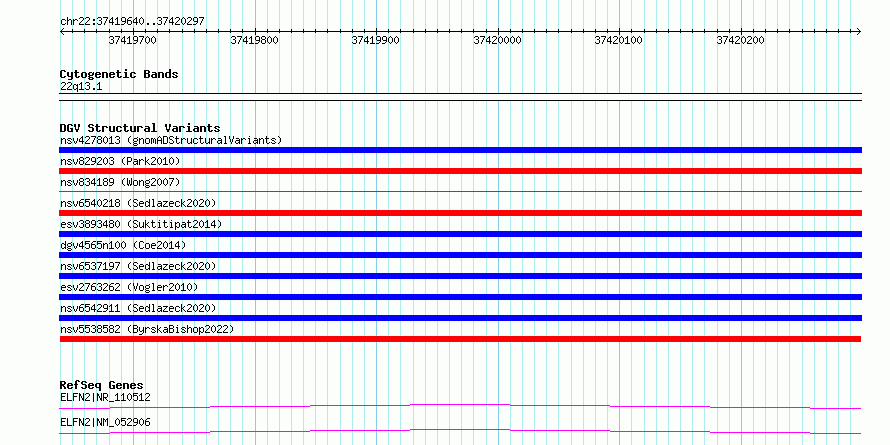Select the red bar under nsv6540218

click(x=460, y=213)
